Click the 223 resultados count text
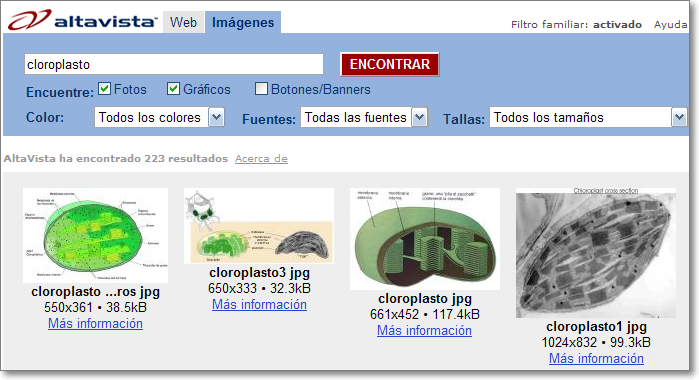699x380 pixels. coord(186,158)
